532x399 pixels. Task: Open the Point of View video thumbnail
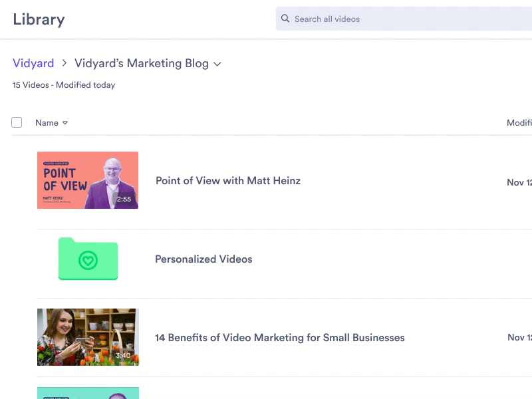87,180
